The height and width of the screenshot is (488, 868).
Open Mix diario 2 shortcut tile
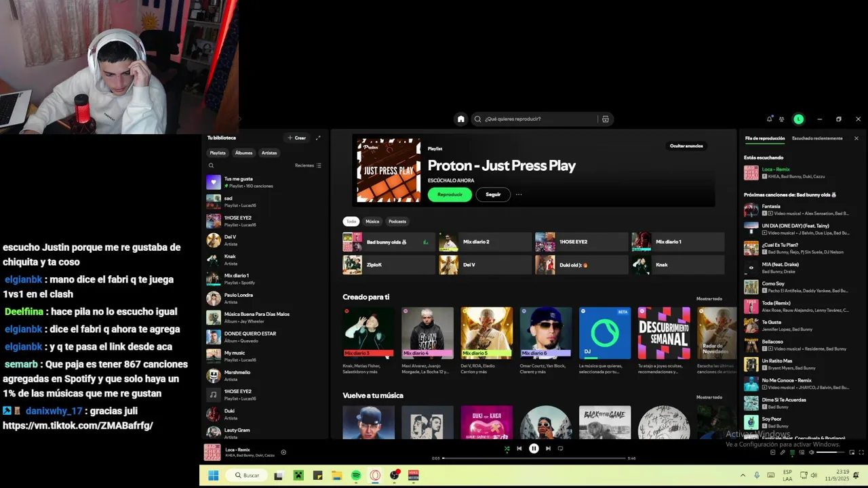tap(485, 242)
